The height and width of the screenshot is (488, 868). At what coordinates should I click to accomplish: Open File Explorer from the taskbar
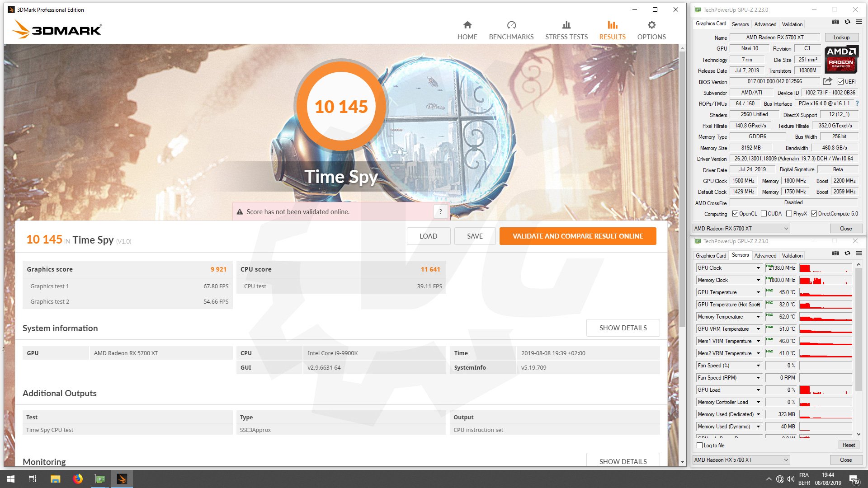click(x=55, y=479)
